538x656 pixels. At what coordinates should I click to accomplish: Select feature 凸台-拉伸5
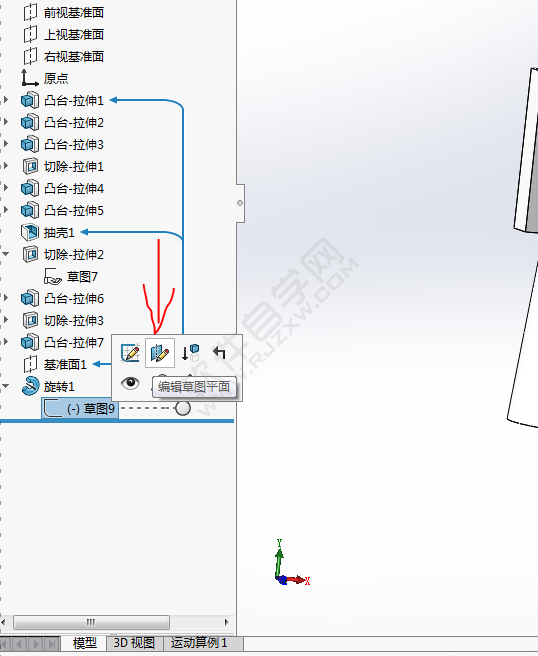pyautogui.click(x=74, y=210)
